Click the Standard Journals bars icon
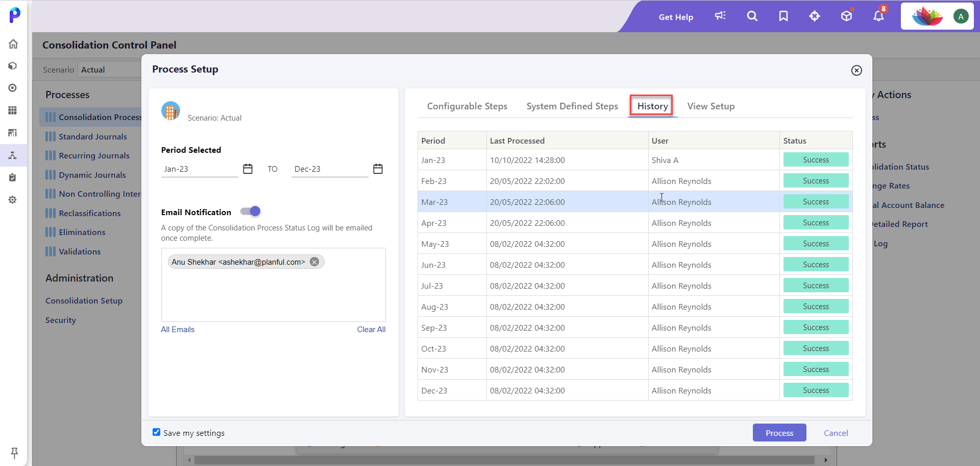 [x=50, y=136]
